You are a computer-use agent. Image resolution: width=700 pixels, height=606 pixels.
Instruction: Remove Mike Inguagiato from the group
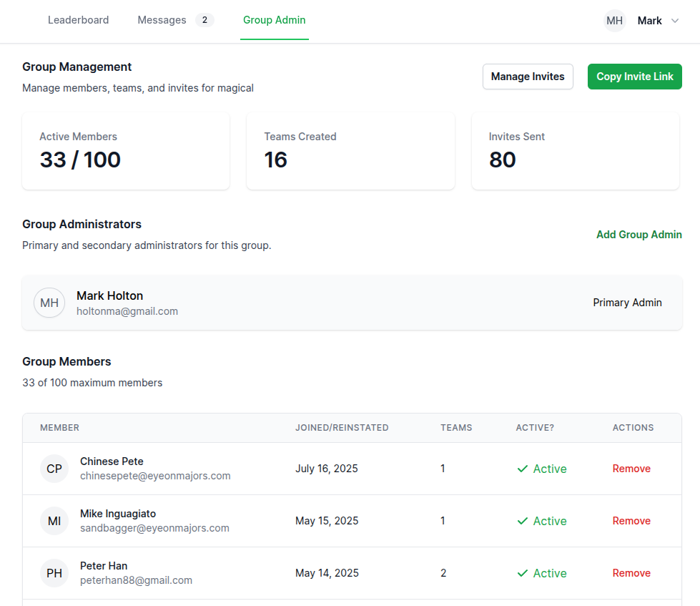click(x=631, y=521)
